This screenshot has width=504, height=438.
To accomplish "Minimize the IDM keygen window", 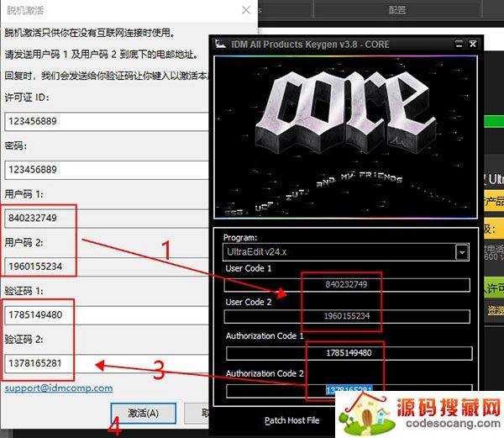I will pos(459,44).
